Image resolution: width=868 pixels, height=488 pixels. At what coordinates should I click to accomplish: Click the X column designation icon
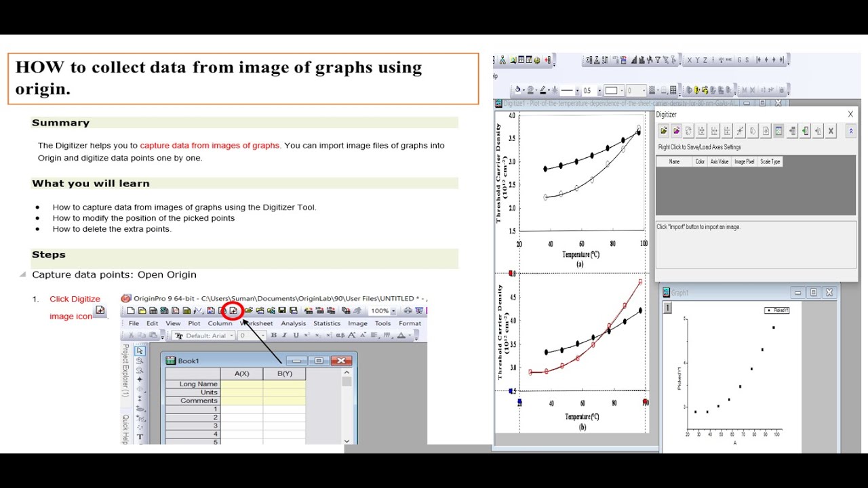[x=690, y=60]
